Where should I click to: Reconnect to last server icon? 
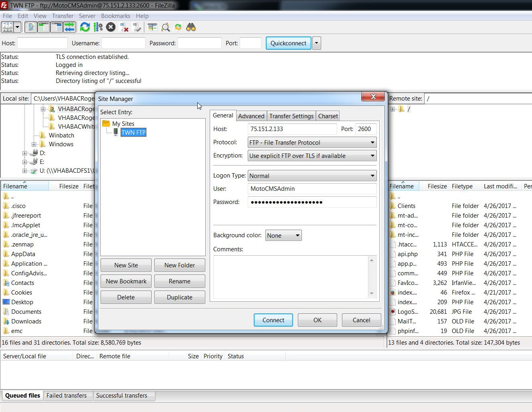tap(137, 27)
